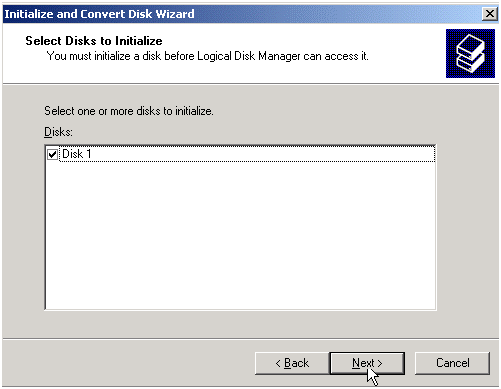Click the Disks: field label
The height and width of the screenshot is (389, 501).
[58, 132]
